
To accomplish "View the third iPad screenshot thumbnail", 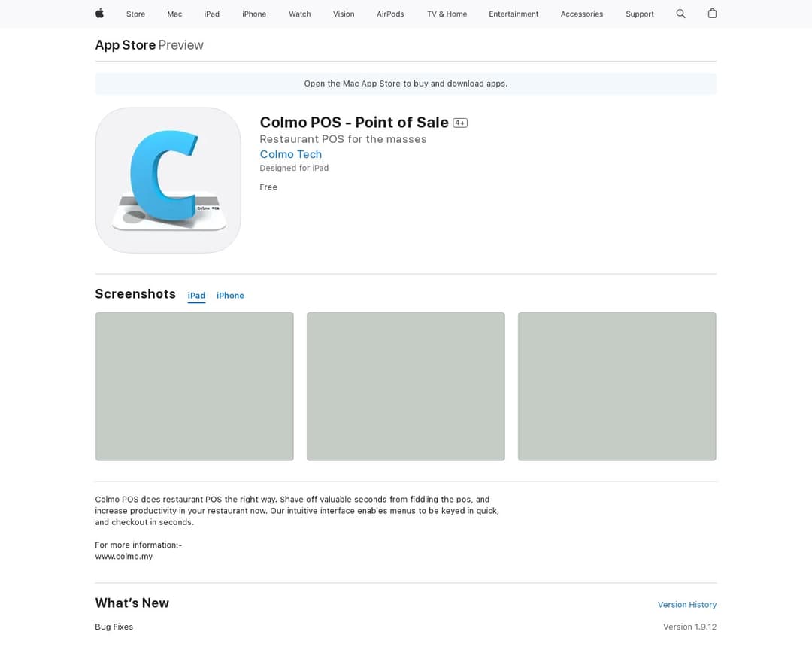I will click(x=617, y=386).
